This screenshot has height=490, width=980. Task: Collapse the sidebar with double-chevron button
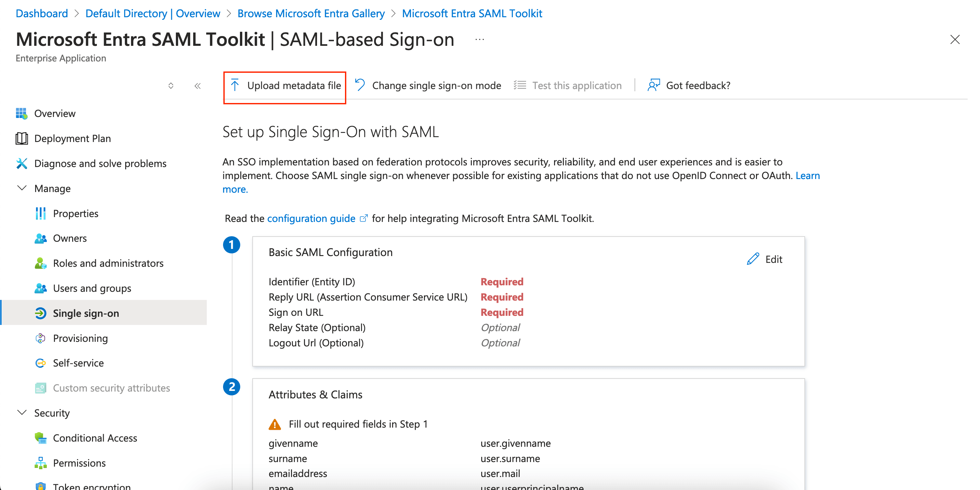(x=197, y=86)
